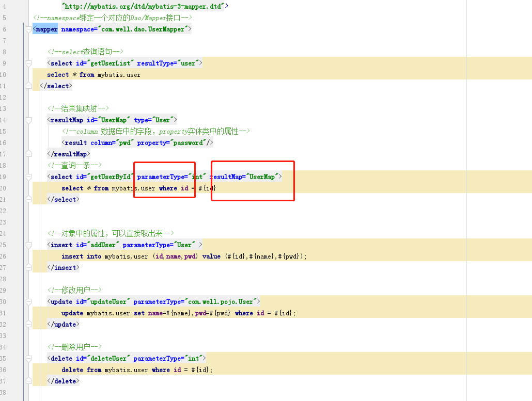This screenshot has width=532, height=401.
Task: Click fold end marker at first </select>
Action: pos(29,86)
